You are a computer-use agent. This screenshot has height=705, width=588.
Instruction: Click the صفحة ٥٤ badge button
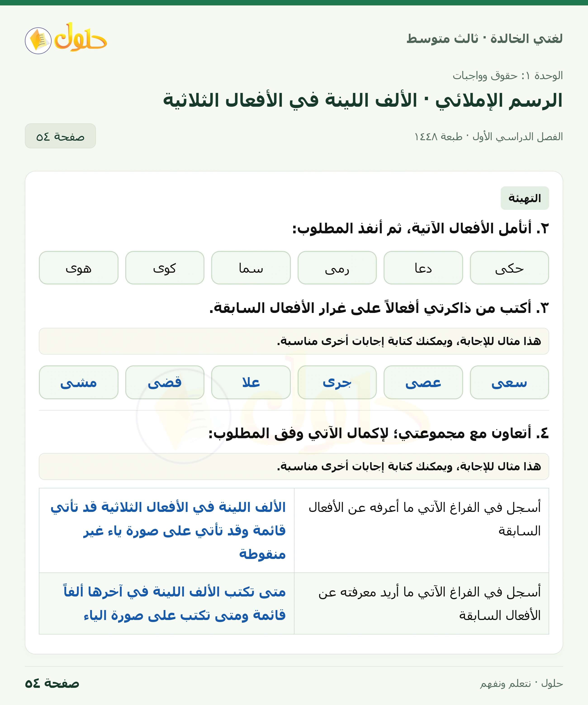click(x=60, y=136)
